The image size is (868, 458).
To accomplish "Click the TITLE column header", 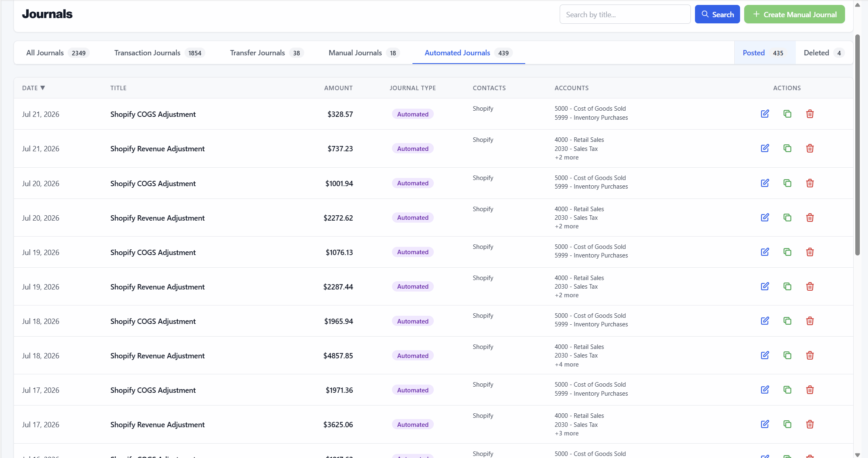I will [x=118, y=88].
